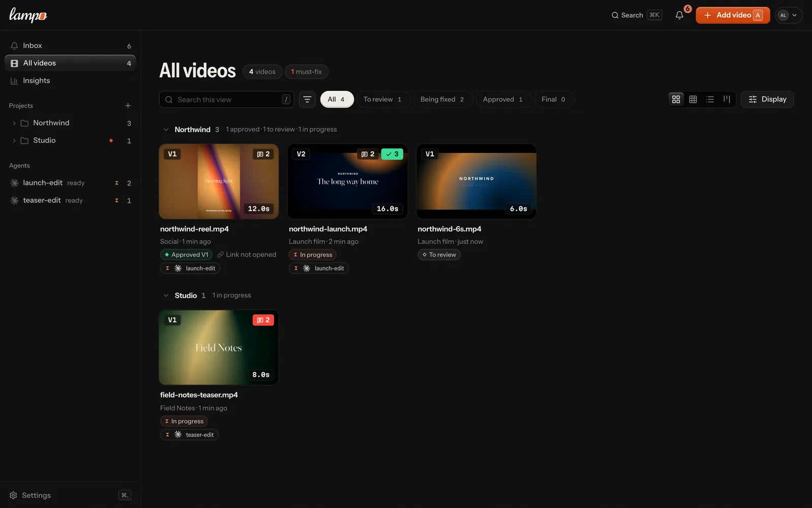
Task: Select All videos in the sidebar
Action: pyautogui.click(x=70, y=63)
